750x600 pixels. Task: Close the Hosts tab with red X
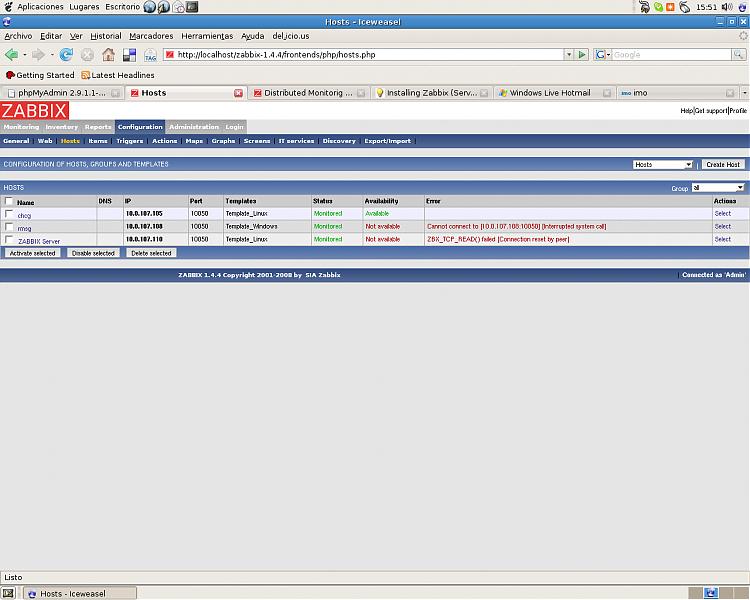[x=238, y=93]
